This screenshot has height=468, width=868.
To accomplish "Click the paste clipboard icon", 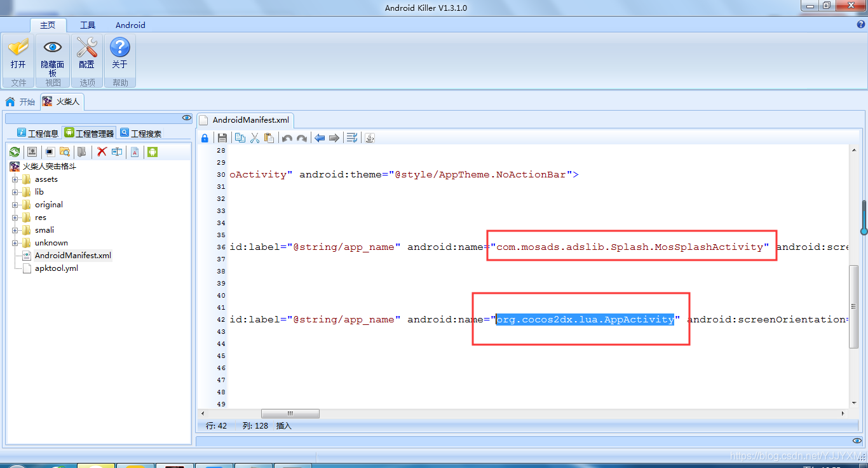I will coord(269,138).
